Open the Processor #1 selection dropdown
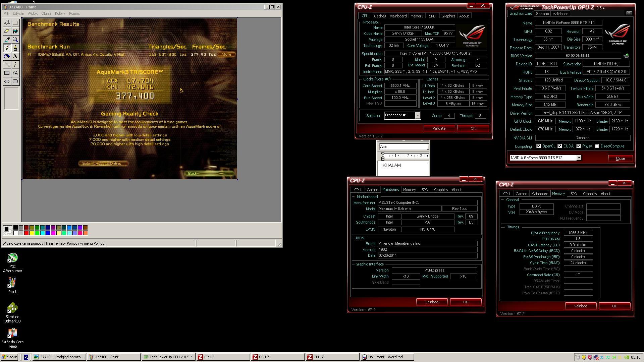Image resolution: width=644 pixels, height=362 pixels. (x=418, y=116)
